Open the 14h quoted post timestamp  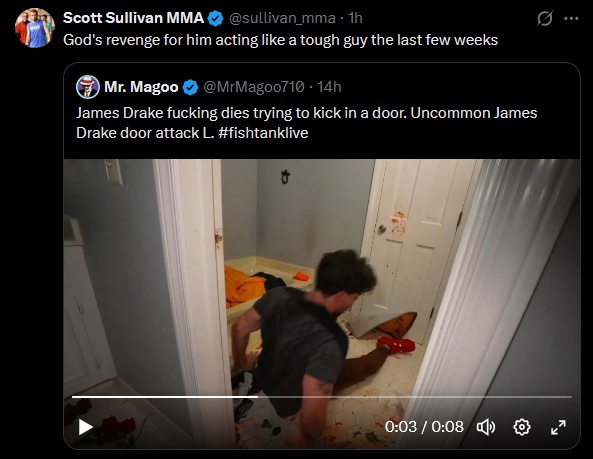tap(329, 87)
